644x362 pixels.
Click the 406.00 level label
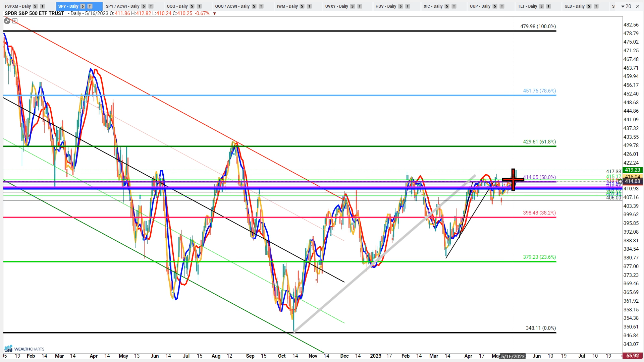pyautogui.click(x=613, y=198)
